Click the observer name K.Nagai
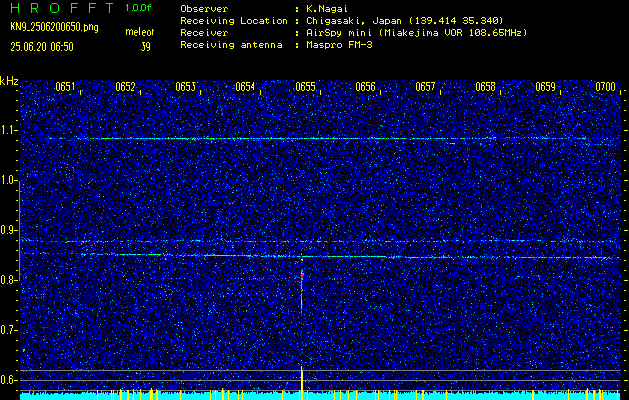 (325, 9)
